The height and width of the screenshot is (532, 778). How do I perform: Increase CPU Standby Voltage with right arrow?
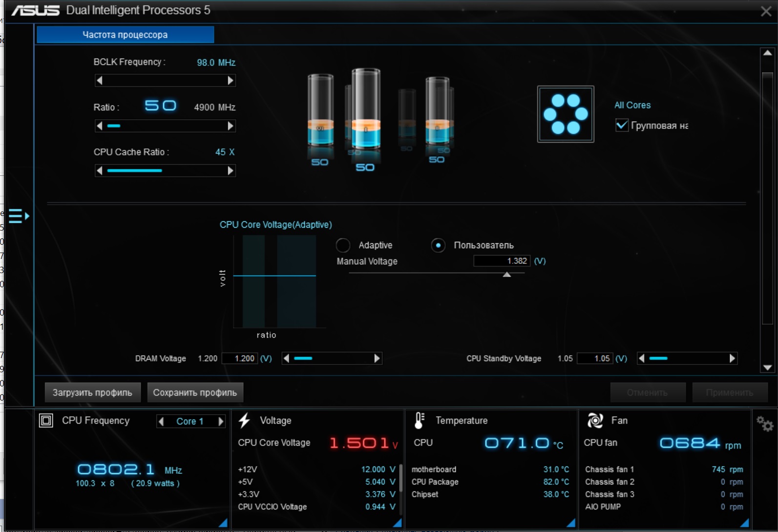click(732, 359)
